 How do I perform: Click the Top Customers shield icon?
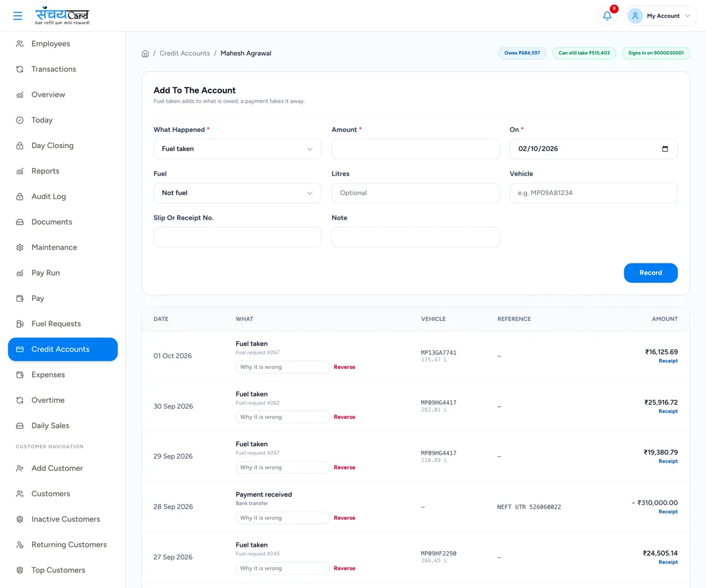tap(20, 570)
